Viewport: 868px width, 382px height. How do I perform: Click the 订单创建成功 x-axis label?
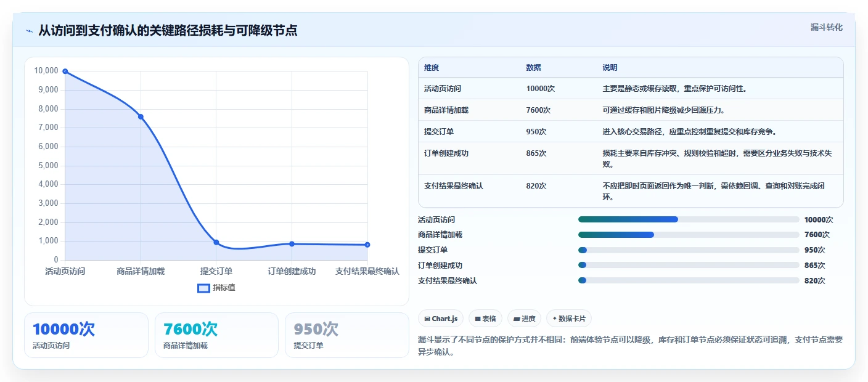pos(292,271)
